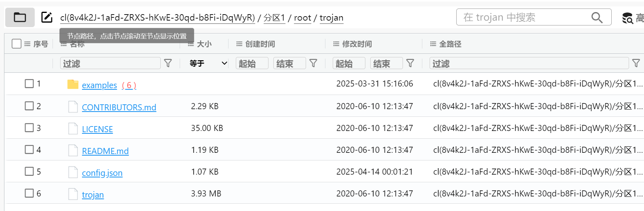Open the README.md file link
This screenshot has height=211, width=644.
[x=105, y=151]
